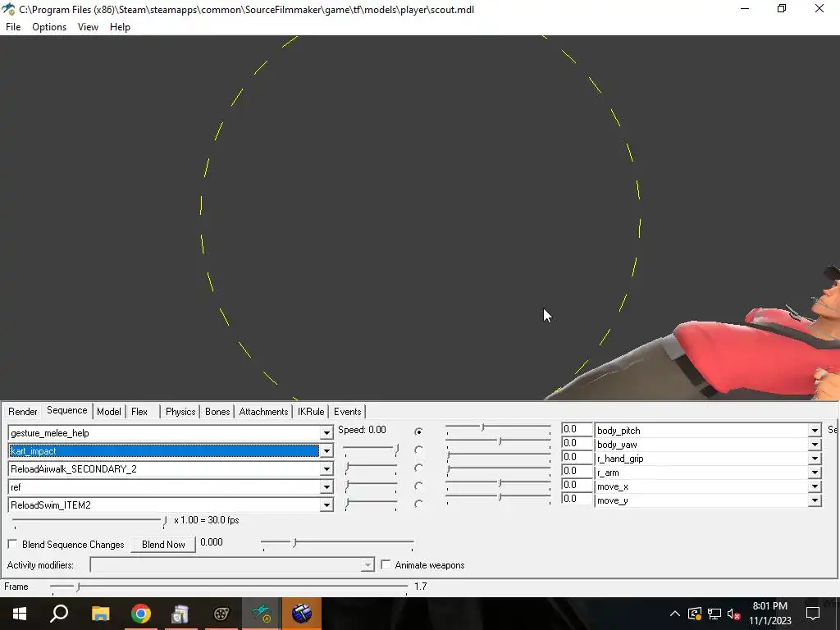
Task: Switch to the Physics tab
Action: pyautogui.click(x=180, y=412)
